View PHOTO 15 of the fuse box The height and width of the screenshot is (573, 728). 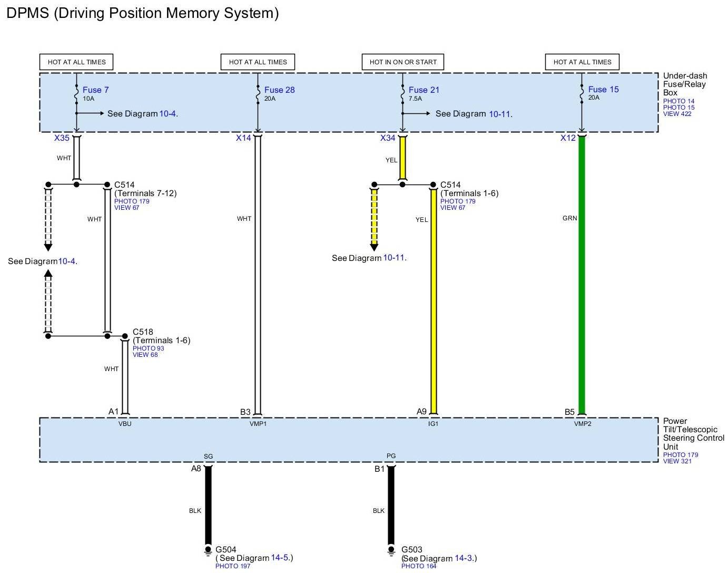pyautogui.click(x=678, y=108)
